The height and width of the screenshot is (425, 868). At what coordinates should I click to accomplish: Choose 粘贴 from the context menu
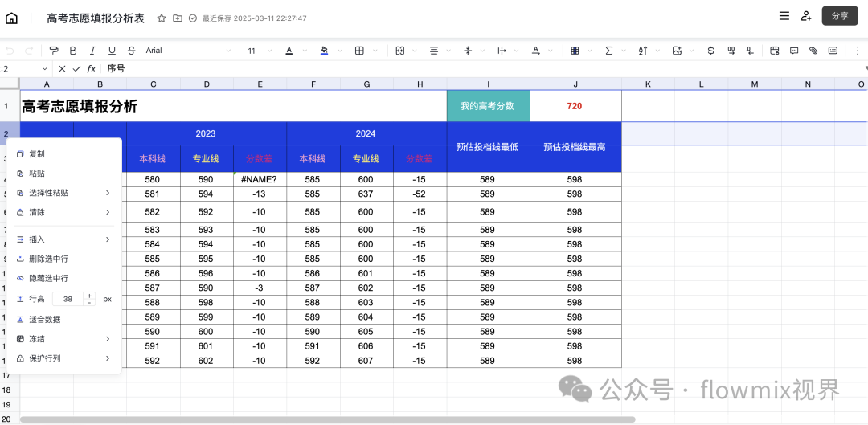(x=63, y=174)
